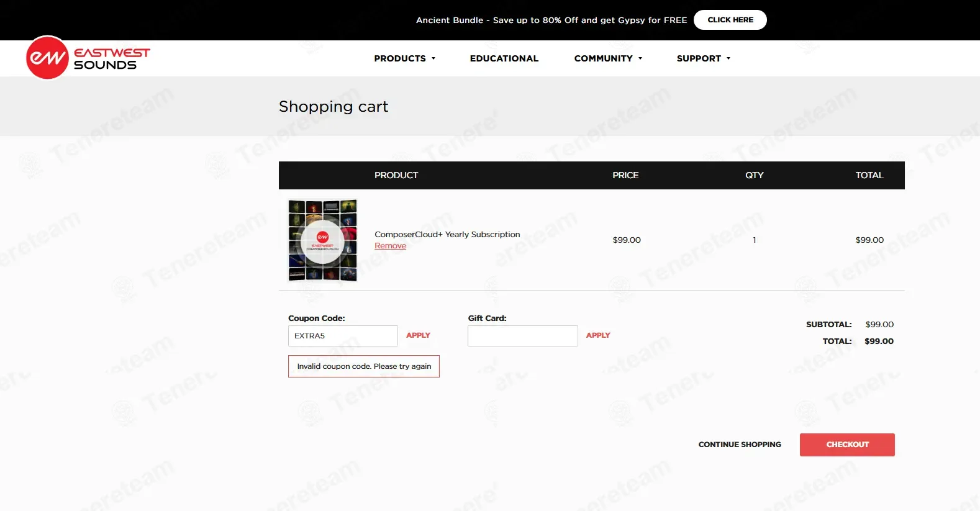Viewport: 980px width, 511px height.
Task: Click into the Gift Card field
Action: (522, 336)
